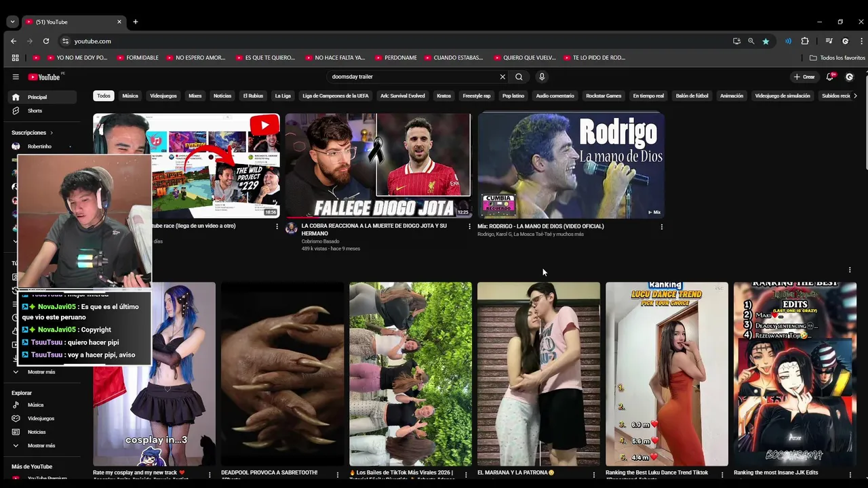Select the Videojuegos filter chip
The height and width of the screenshot is (488, 868).
163,96
